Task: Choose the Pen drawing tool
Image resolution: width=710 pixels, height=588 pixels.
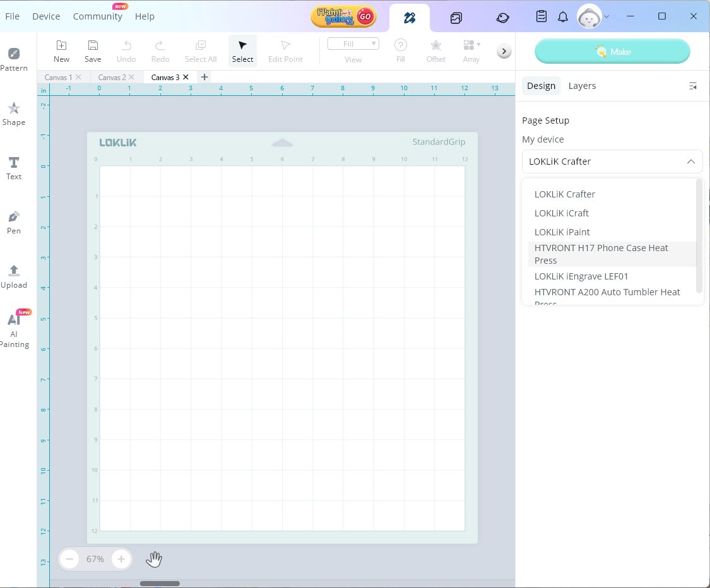Action: coord(14,222)
